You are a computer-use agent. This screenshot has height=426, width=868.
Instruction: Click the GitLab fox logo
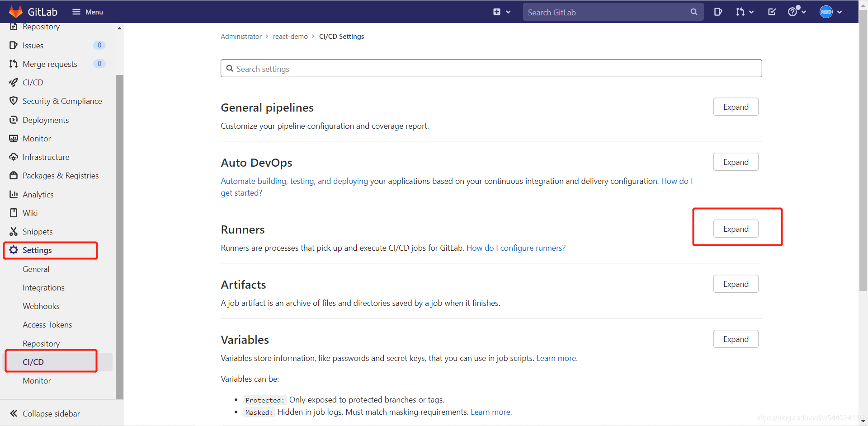[x=16, y=11]
